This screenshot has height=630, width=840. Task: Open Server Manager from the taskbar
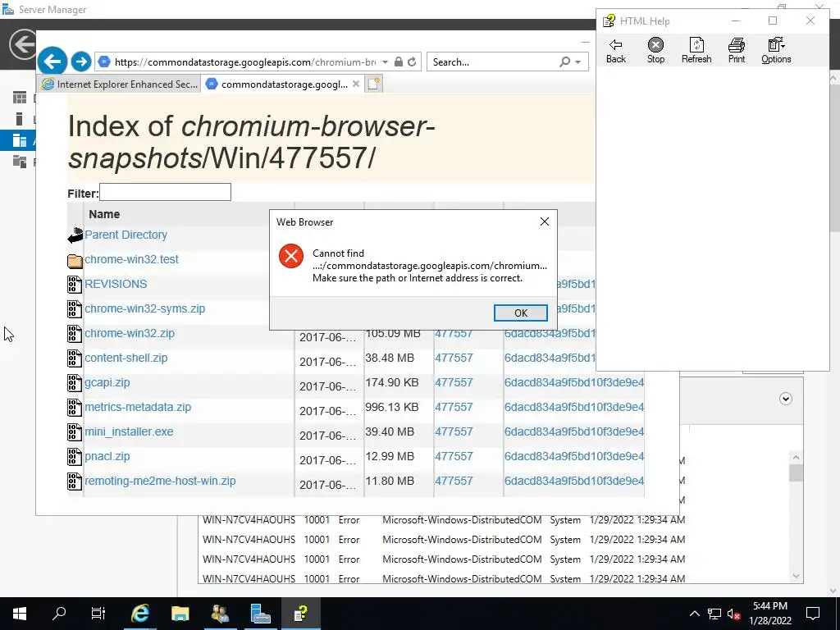260,614
